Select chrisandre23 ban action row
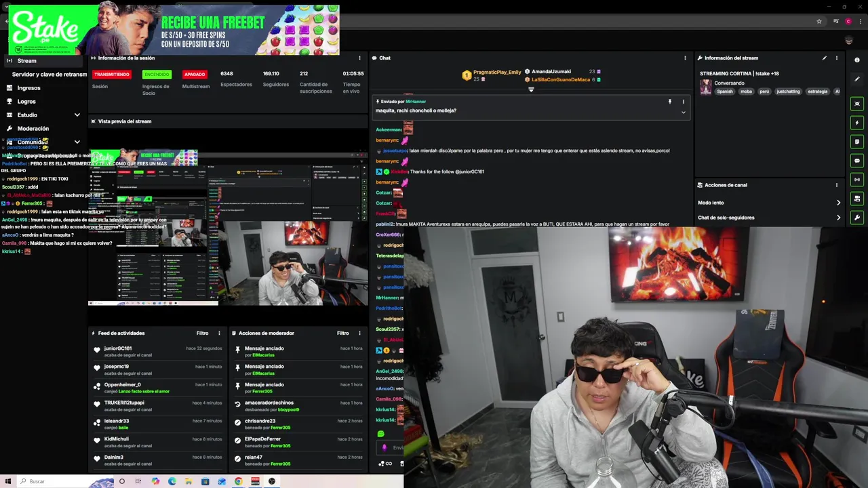The width and height of the screenshot is (868, 488). (x=299, y=424)
